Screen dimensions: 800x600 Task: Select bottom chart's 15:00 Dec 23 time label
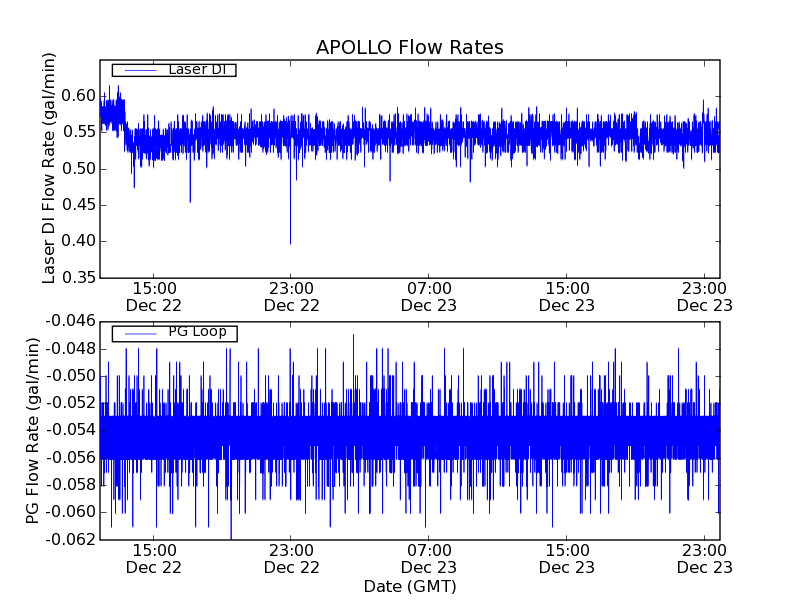567,558
